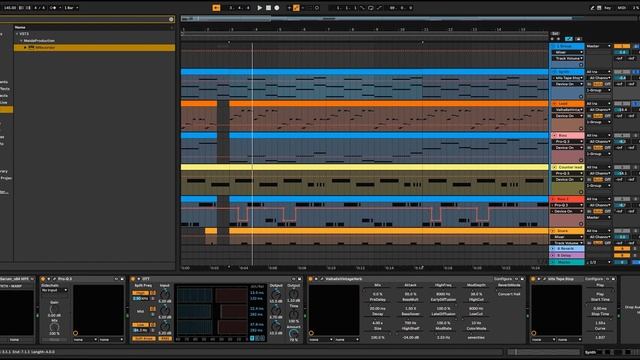This screenshot has height=360, width=640.
Task: Fold the Lead track with circle button
Action: coord(554,104)
